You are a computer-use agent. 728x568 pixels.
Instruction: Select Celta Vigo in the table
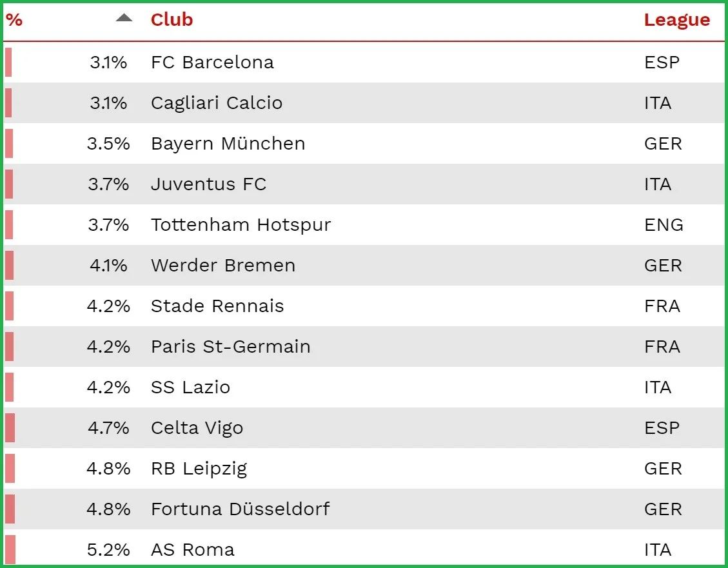point(197,428)
